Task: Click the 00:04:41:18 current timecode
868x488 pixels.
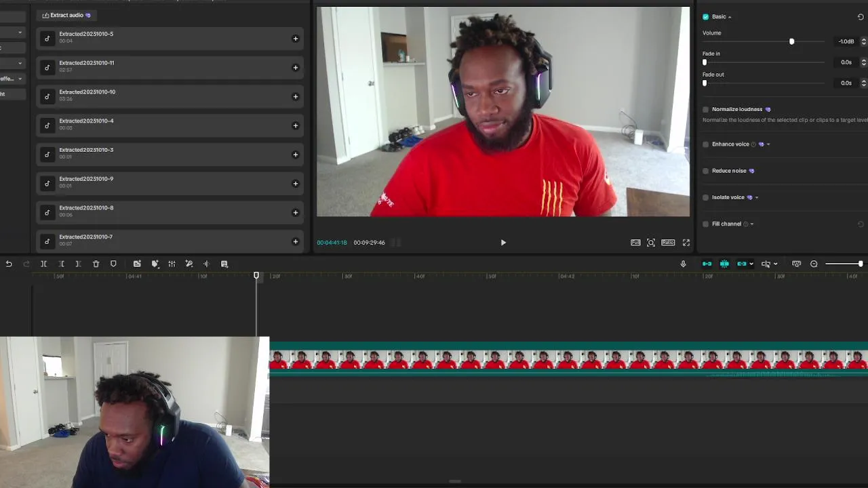Action: click(x=332, y=243)
